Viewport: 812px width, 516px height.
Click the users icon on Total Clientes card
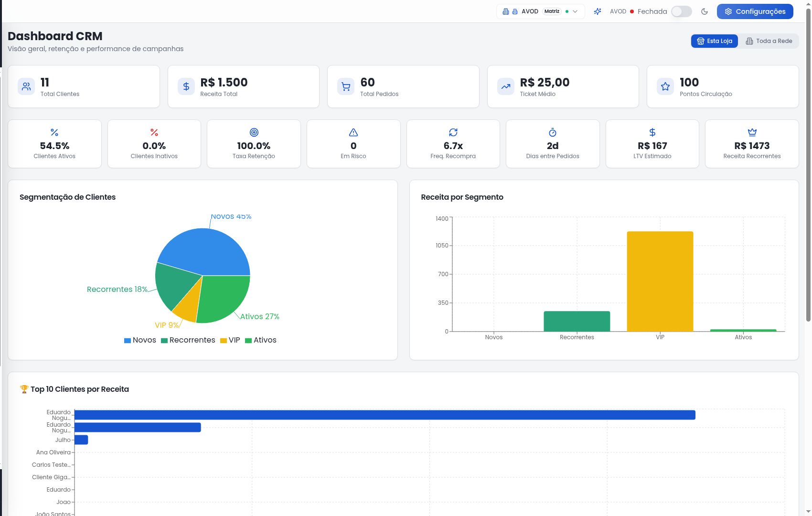(26, 86)
